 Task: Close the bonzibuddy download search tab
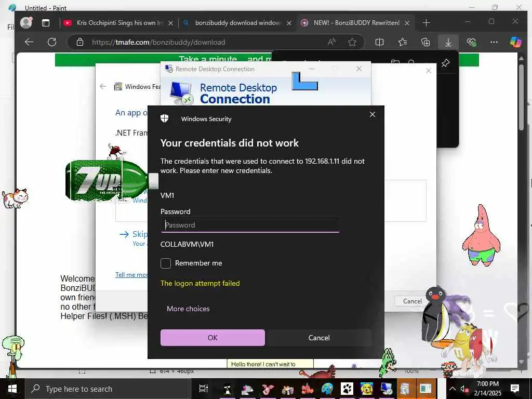(x=289, y=23)
